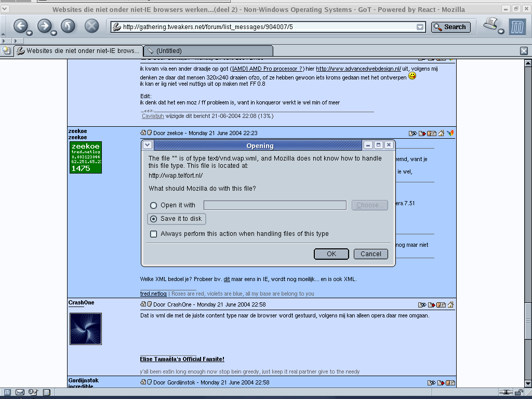Screen dimensions: 532x399
Task: Open the Print toolbar icon
Action: pyautogui.click(x=490, y=24)
